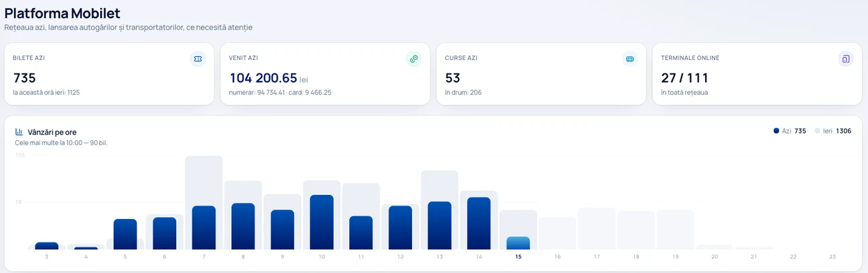Click the 23 hour axis label

click(x=833, y=257)
